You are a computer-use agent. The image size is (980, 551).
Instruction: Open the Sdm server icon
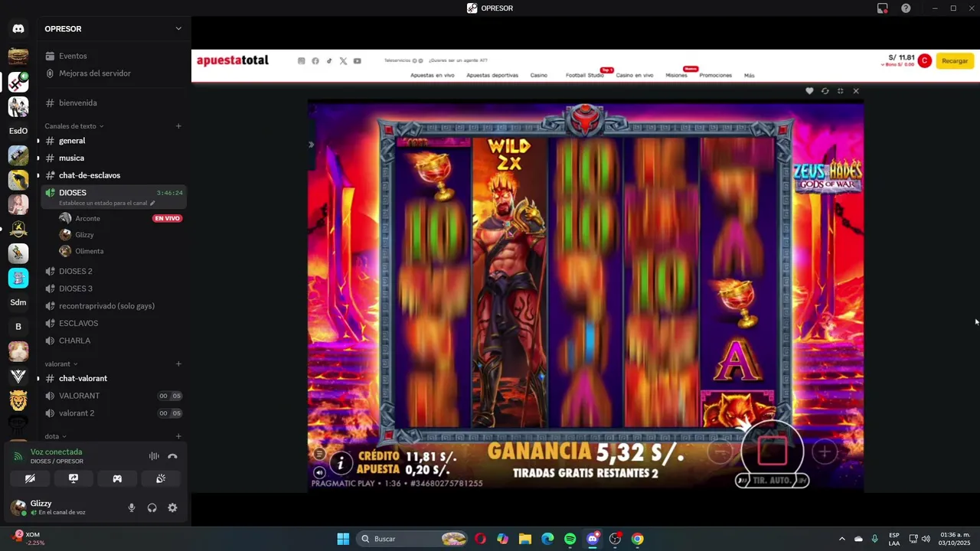coord(18,302)
